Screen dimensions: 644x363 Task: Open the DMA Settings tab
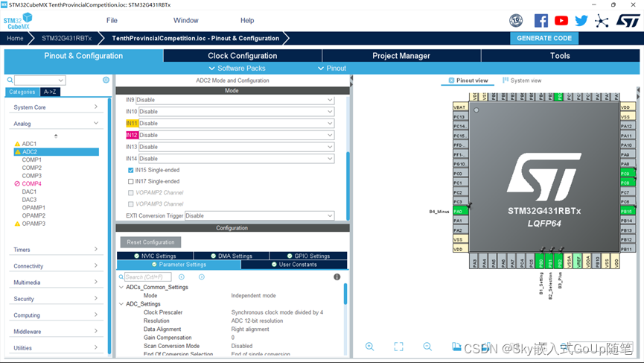tap(232, 256)
